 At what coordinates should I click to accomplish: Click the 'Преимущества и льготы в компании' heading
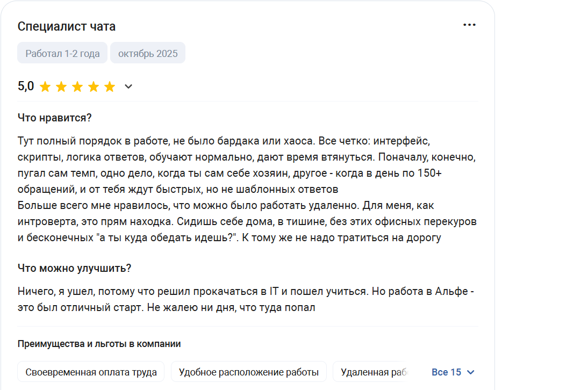coord(99,344)
